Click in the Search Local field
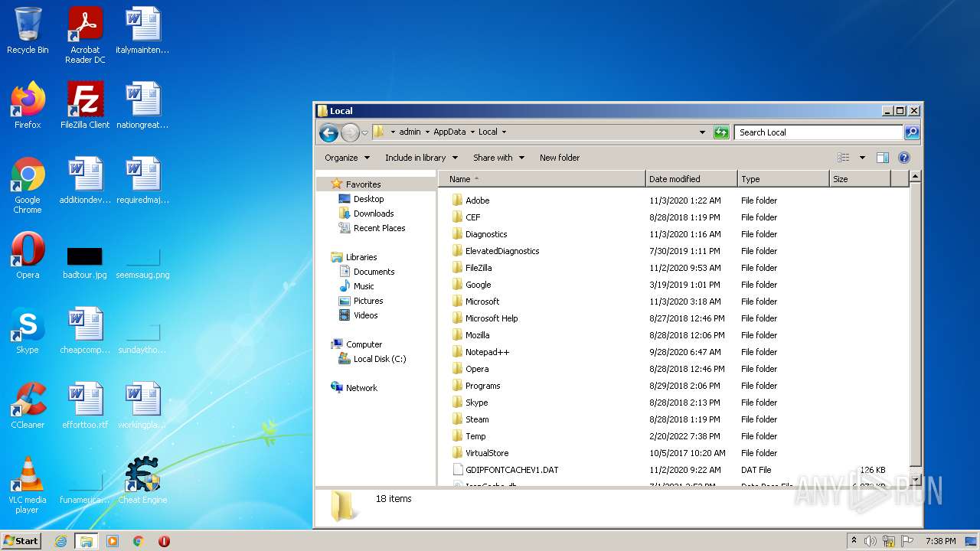Screen dimensions: 980x551 click(818, 132)
